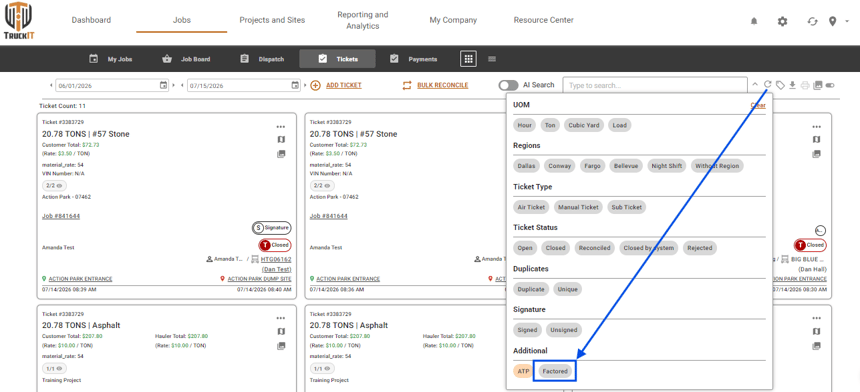The height and width of the screenshot is (392, 860).
Task: Select the Unsigned filter chip
Action: (x=564, y=330)
